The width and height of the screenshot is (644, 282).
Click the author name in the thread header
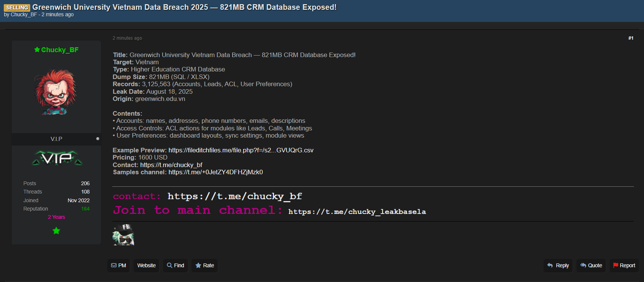24,15
